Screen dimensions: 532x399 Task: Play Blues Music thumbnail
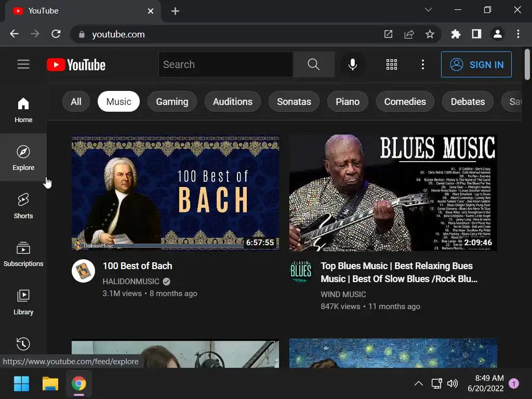[x=393, y=192]
